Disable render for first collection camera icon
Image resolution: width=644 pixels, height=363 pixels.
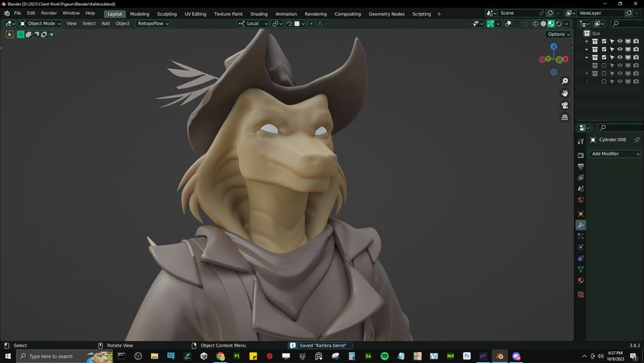point(636,41)
